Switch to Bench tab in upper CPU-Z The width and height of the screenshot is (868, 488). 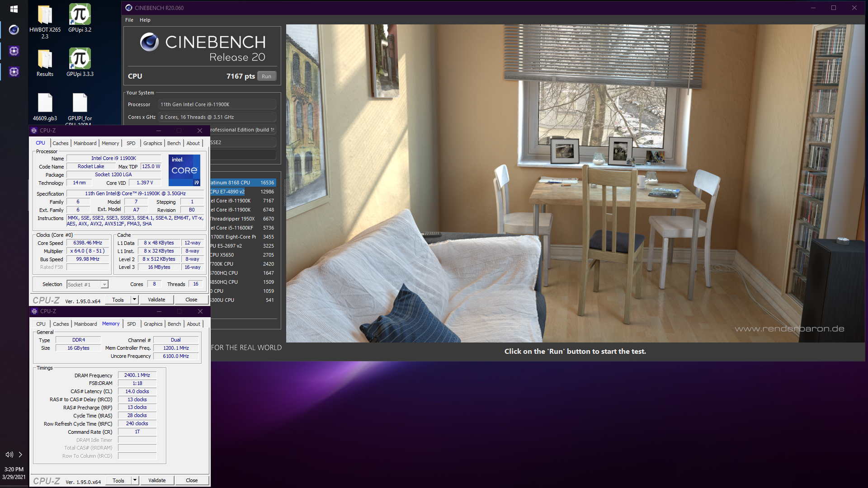click(174, 143)
